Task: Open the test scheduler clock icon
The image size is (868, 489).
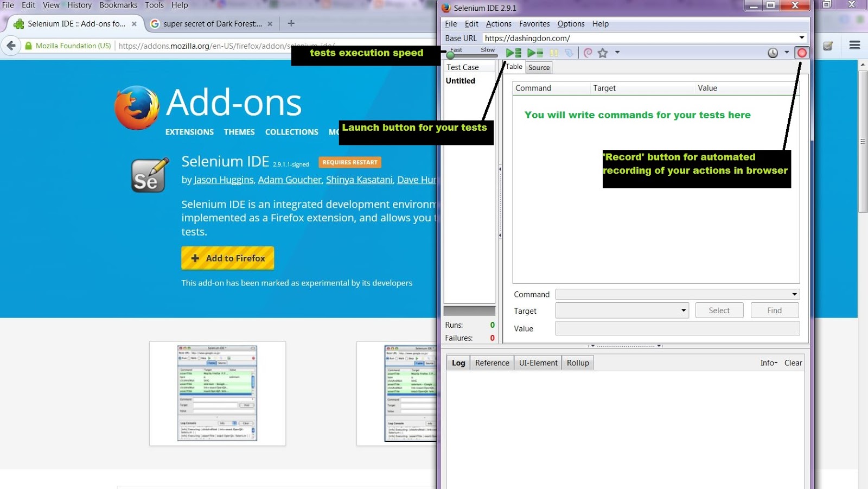Action: click(773, 53)
